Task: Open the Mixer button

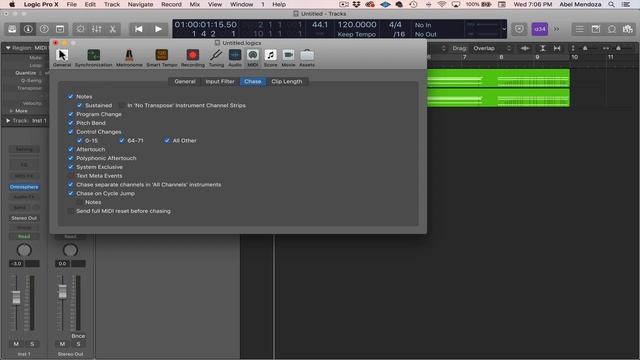Action: [96, 29]
